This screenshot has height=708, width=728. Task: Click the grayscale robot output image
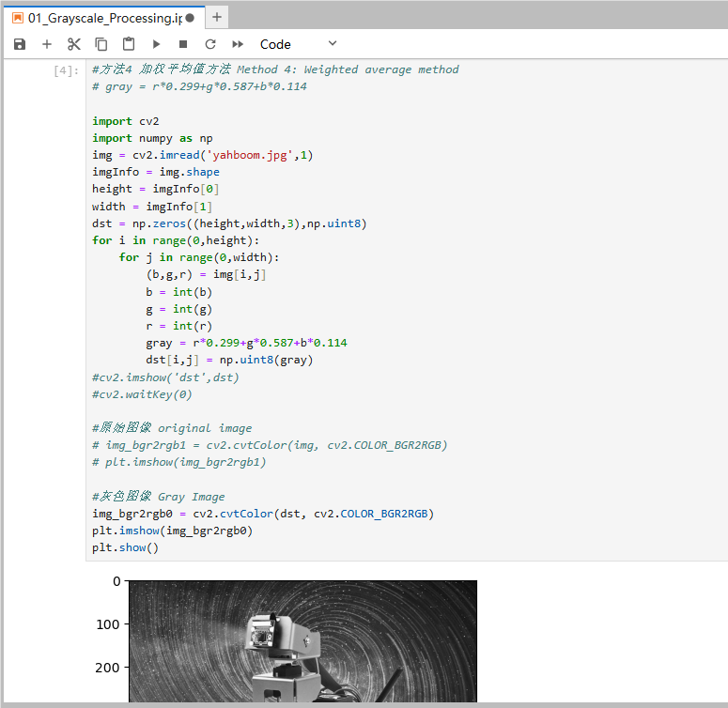[302, 641]
